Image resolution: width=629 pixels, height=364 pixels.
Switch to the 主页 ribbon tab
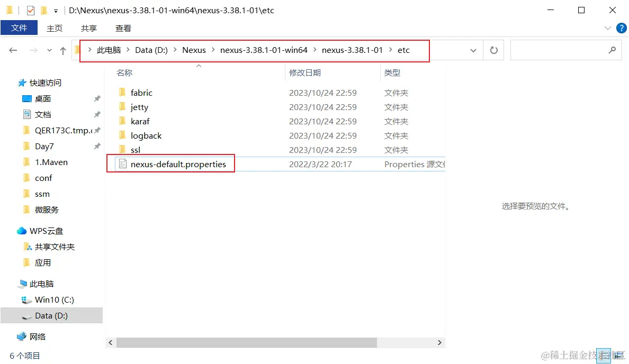55,28
